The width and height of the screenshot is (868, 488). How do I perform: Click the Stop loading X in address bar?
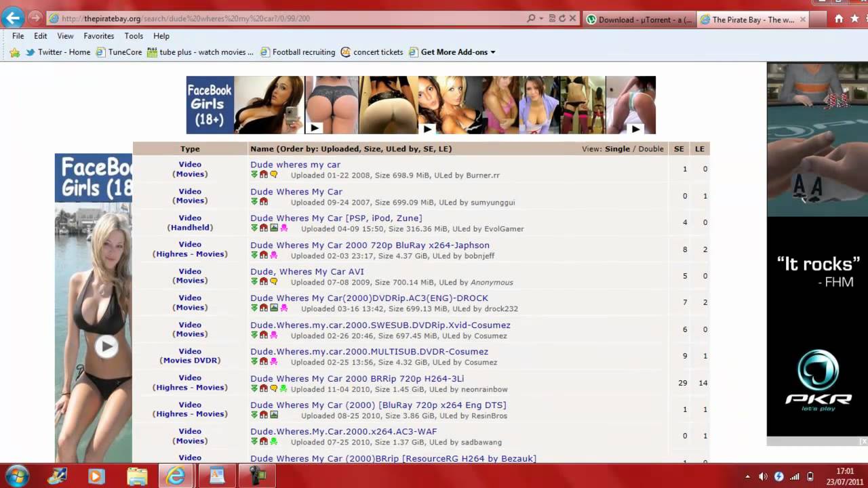coord(573,18)
